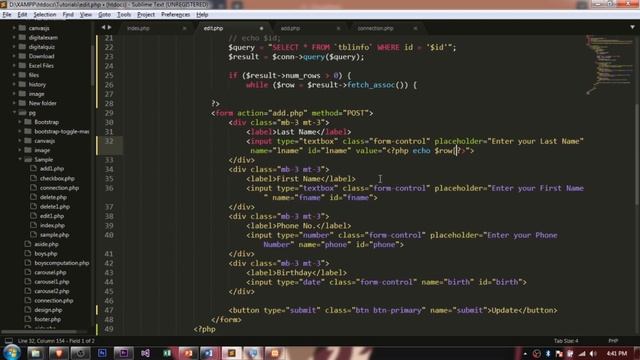Click 'fetch_assoc' in line 26

pyautogui.click(x=371, y=85)
